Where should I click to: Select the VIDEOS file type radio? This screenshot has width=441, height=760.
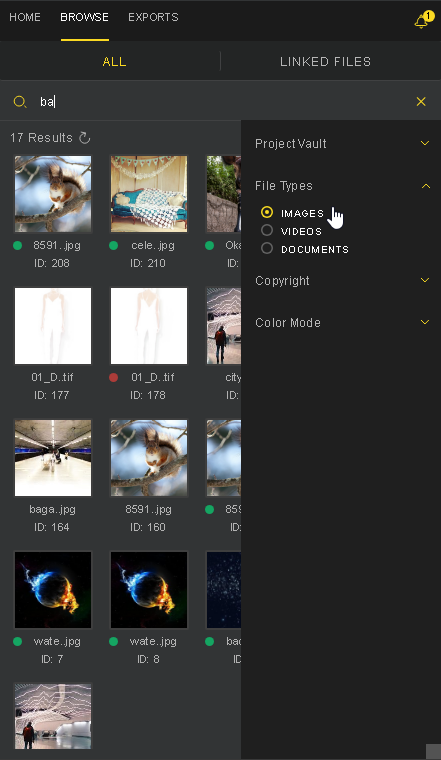click(267, 230)
